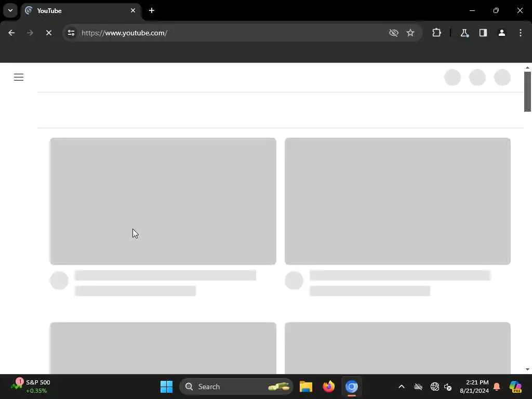Minimize the browser window
The width and height of the screenshot is (532, 399).
472,10
